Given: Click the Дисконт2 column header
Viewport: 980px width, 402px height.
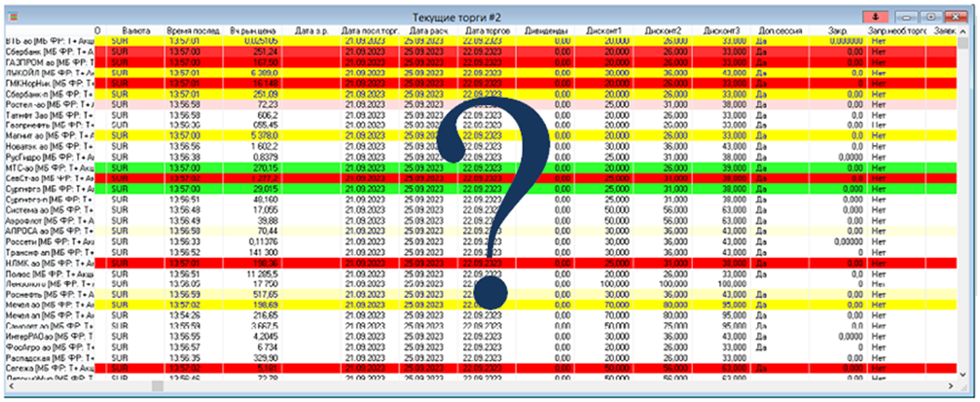Looking at the screenshot, I should coord(664,30).
